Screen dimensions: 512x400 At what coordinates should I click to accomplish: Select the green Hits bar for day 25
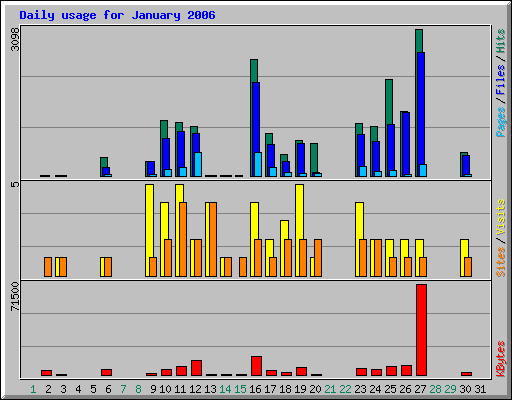click(389, 102)
